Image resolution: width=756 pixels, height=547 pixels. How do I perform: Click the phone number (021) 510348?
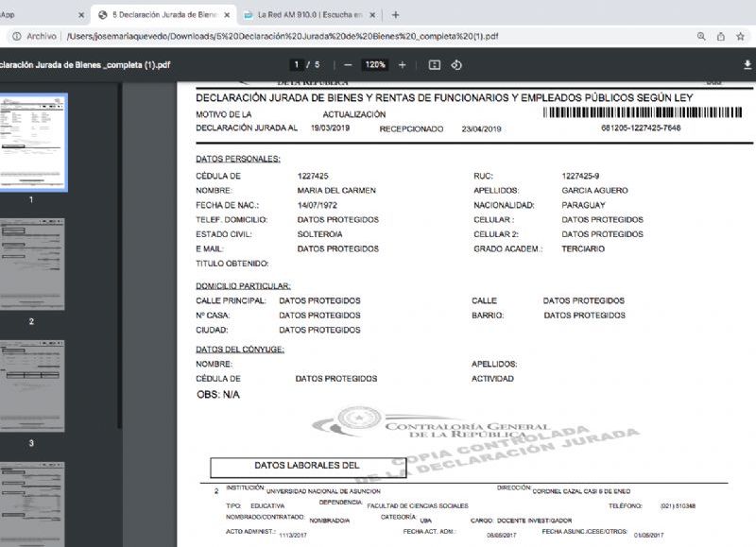click(x=678, y=506)
